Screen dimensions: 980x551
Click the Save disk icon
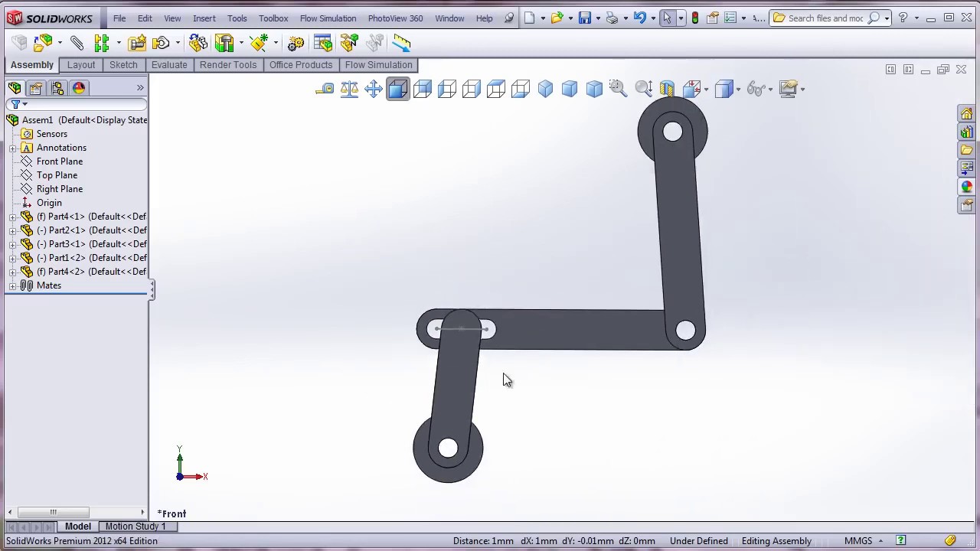pyautogui.click(x=584, y=18)
